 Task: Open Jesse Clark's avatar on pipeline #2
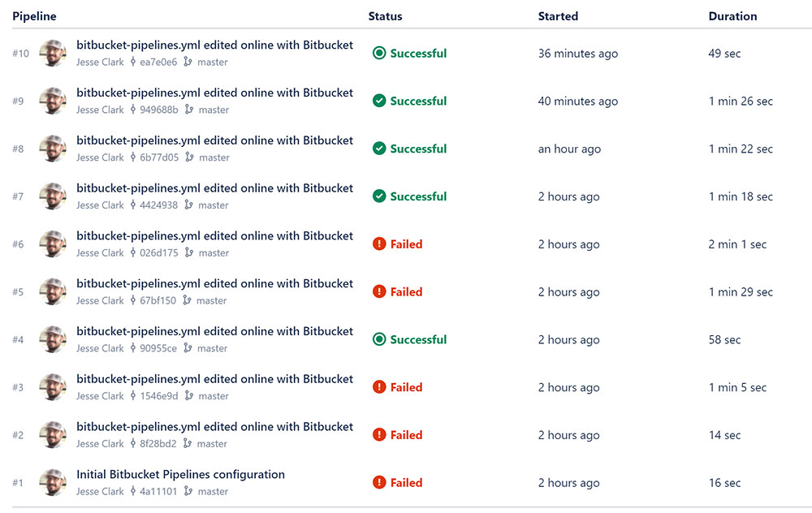(x=53, y=435)
